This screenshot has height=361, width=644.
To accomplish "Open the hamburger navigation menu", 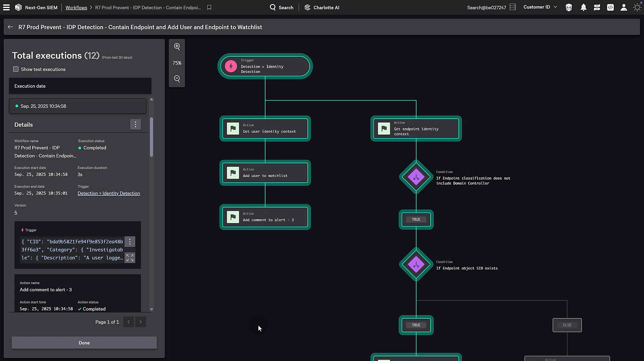I will click(6, 7).
